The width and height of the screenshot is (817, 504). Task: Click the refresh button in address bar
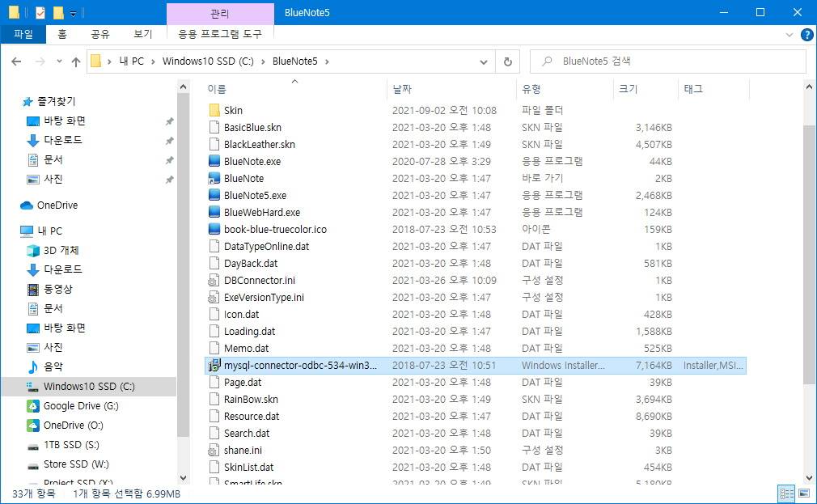tap(507, 61)
